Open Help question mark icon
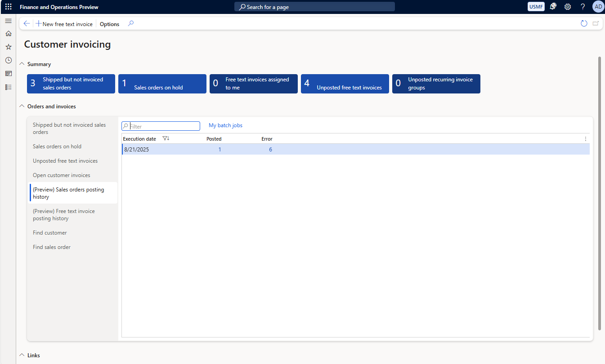The width and height of the screenshot is (605, 364). [x=583, y=7]
